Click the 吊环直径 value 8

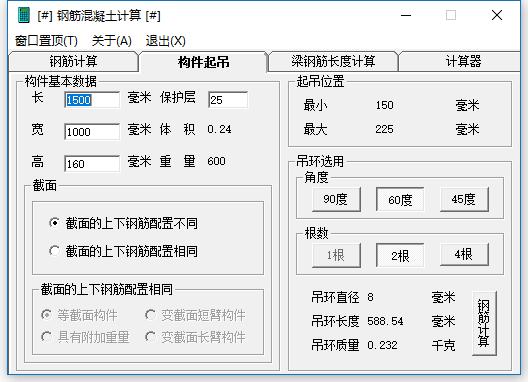370,297
